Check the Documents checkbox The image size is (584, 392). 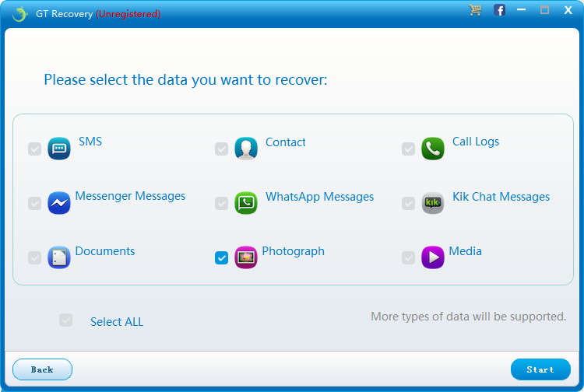coord(34,257)
